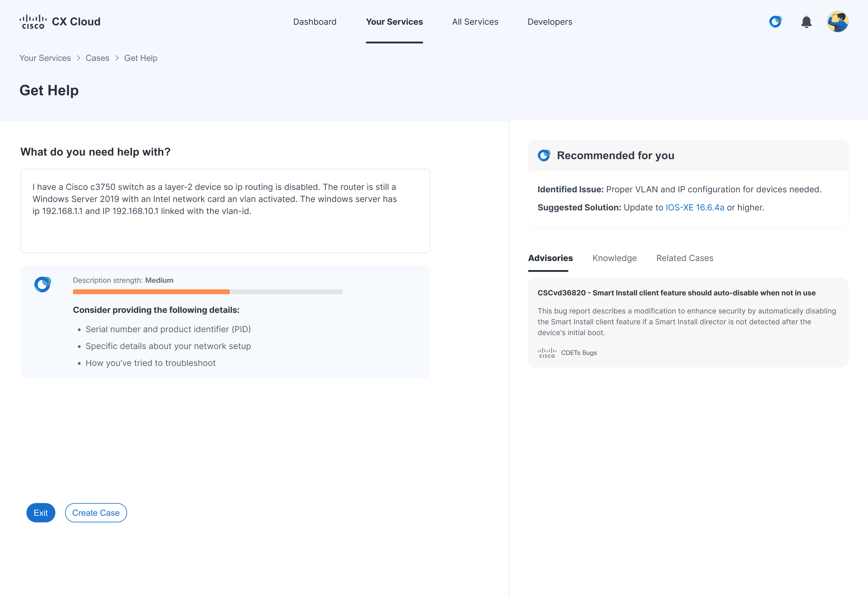Viewport: 868px width, 598px height.
Task: Open the notifications bell
Action: 806,22
